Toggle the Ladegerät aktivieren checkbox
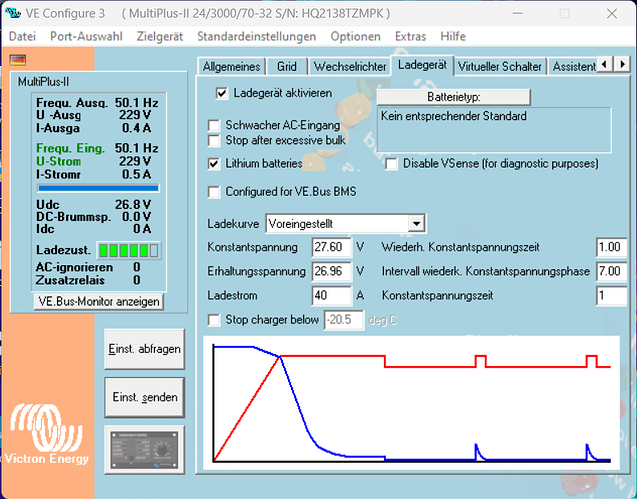 pos(223,93)
